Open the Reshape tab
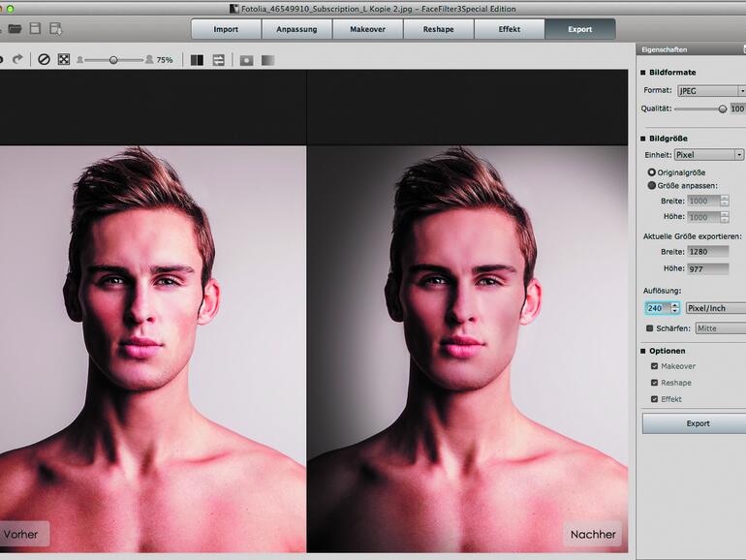The height and width of the screenshot is (560, 746). (x=438, y=29)
